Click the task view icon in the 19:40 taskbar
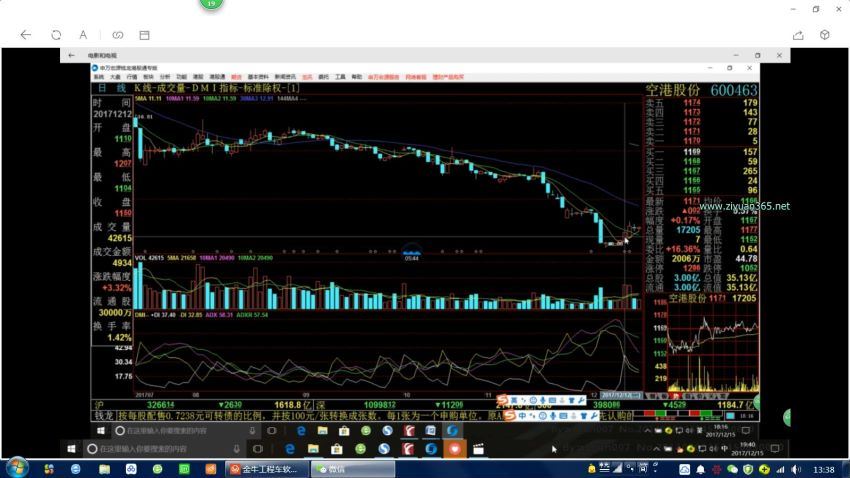The height and width of the screenshot is (478, 850). pyautogui.click(x=258, y=449)
